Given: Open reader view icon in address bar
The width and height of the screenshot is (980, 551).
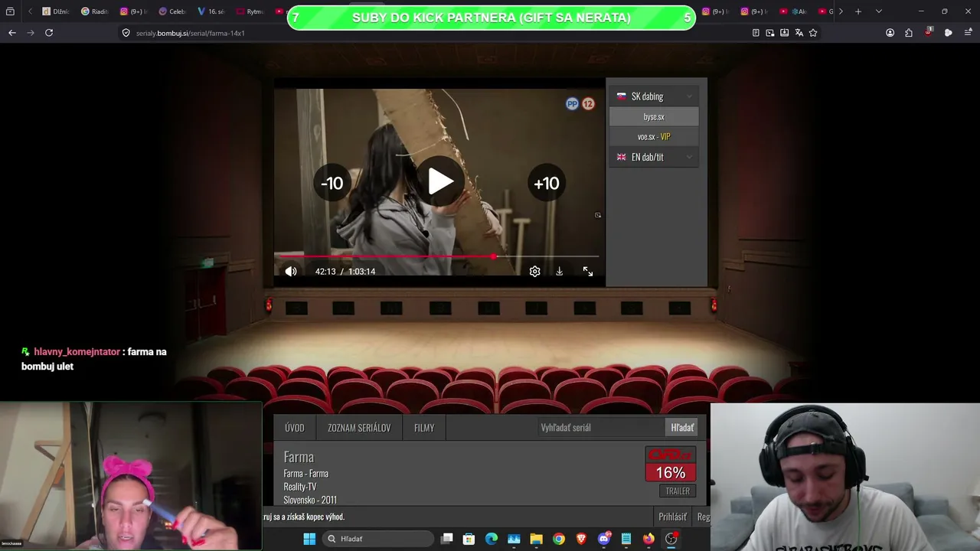Looking at the screenshot, I should [x=756, y=33].
